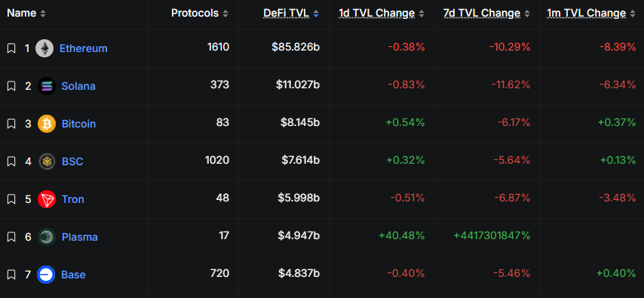
Task: Click the Bitcoin orange logo icon
Action: pos(47,124)
